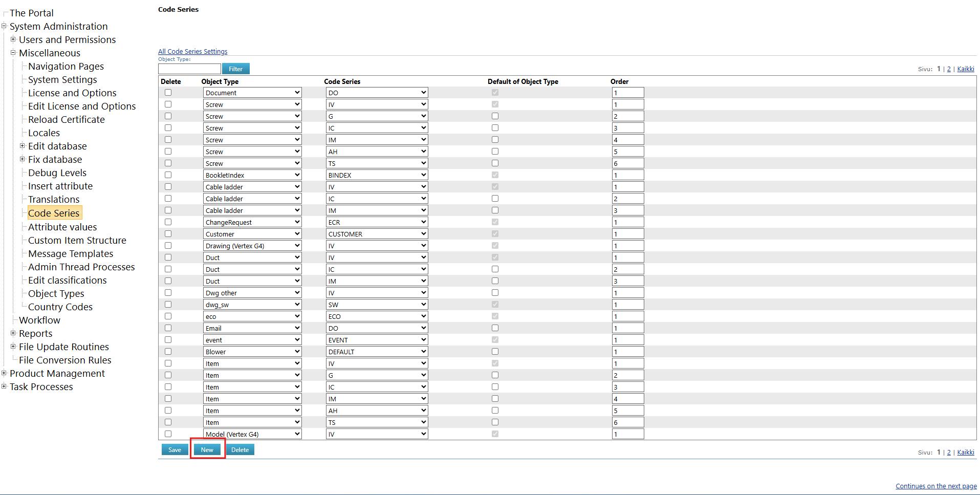Go to page 2 of the list
The height and width of the screenshot is (495, 980).
click(948, 69)
